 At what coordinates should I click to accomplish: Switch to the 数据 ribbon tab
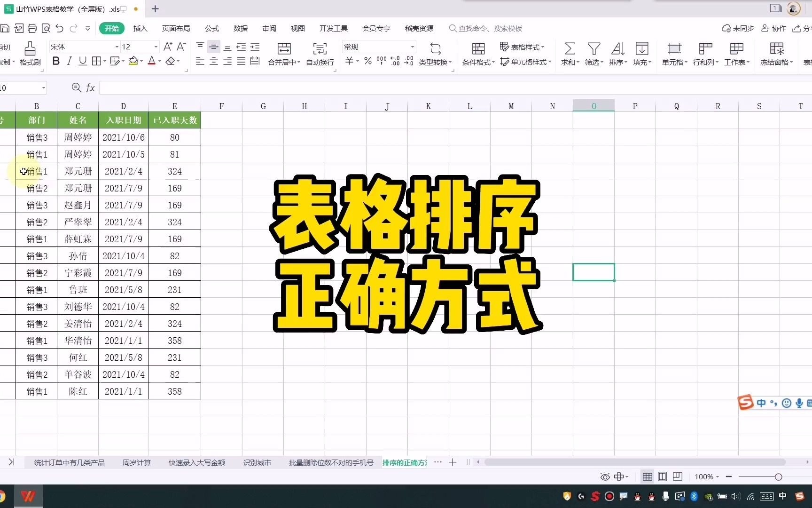tap(240, 28)
